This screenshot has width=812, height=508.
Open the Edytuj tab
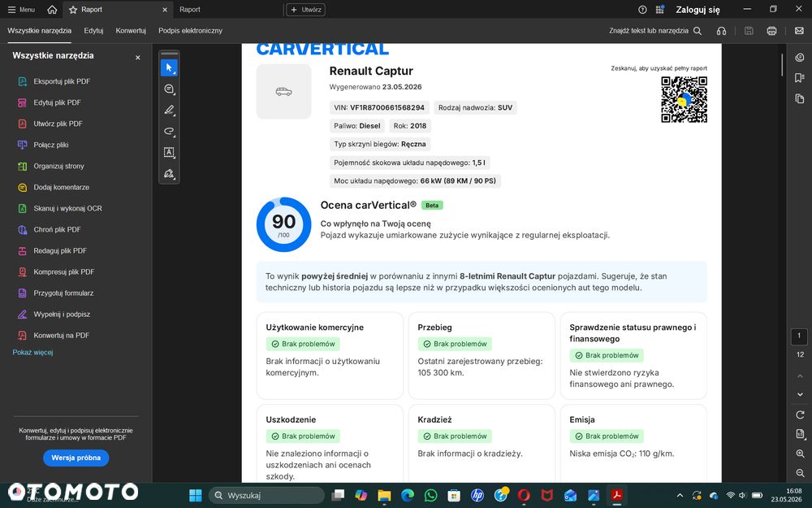[93, 31]
